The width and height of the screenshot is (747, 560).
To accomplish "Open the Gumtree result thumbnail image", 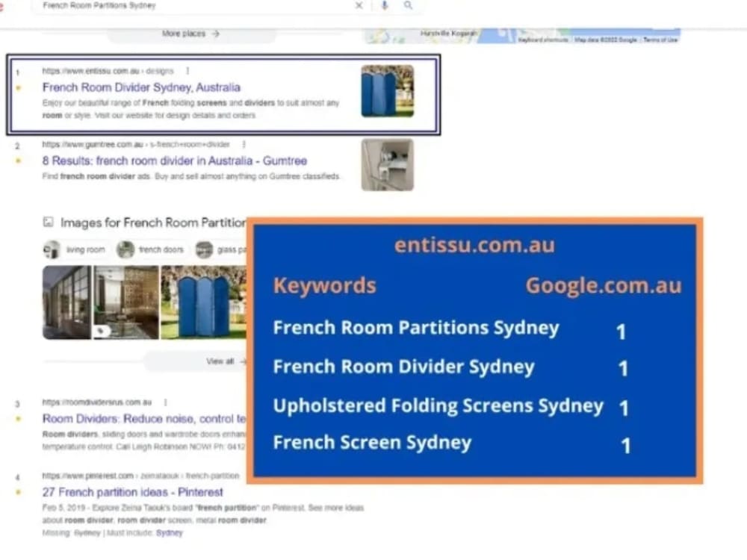I will point(387,165).
